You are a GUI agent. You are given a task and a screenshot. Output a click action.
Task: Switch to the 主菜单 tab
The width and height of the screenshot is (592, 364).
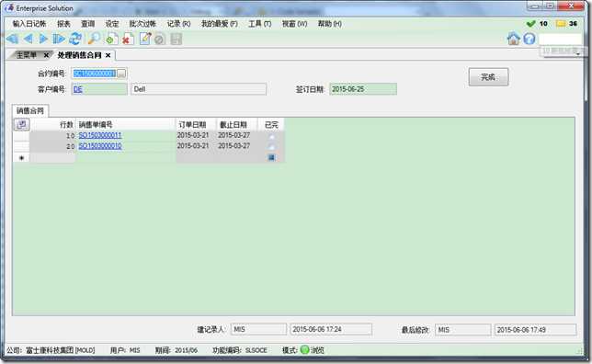[27, 55]
